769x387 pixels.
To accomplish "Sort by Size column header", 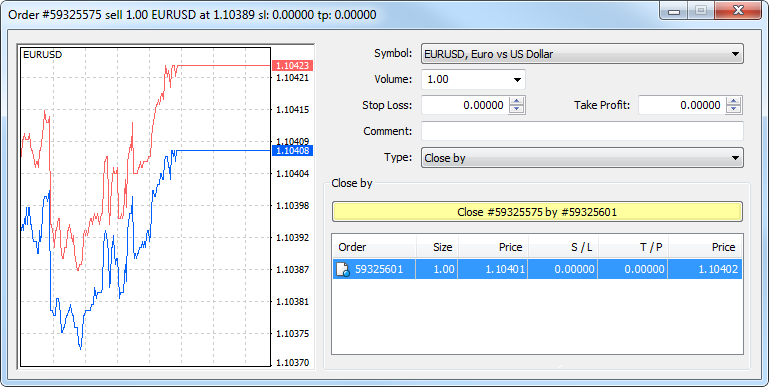I will pyautogui.click(x=437, y=247).
